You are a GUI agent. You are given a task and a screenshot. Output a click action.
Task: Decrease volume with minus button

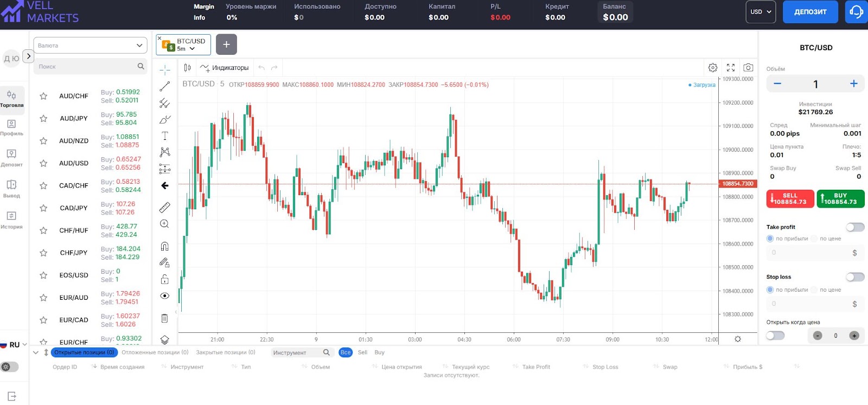tap(777, 83)
